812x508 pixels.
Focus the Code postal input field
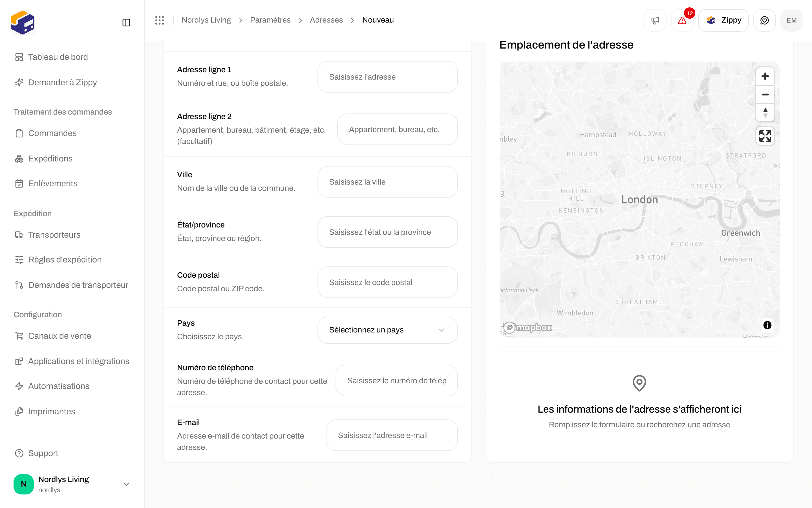click(x=388, y=282)
